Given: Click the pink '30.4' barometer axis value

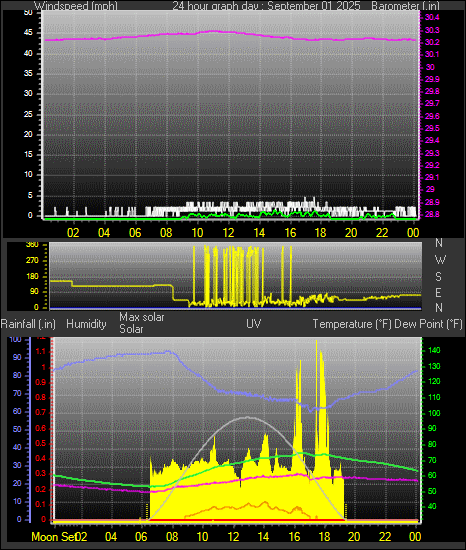Looking at the screenshot, I should pos(432,18).
